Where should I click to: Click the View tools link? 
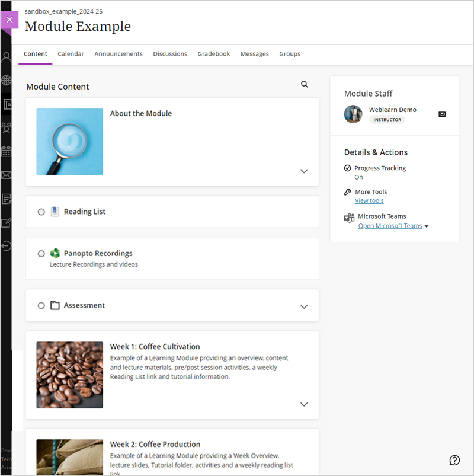pos(369,201)
